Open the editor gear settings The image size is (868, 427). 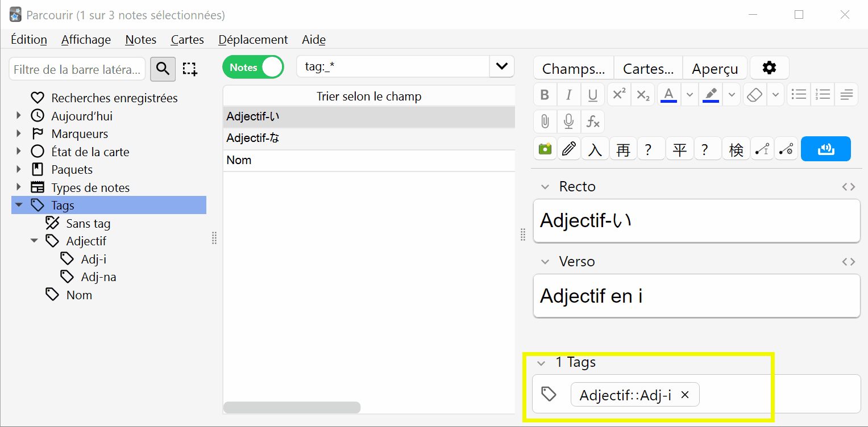tap(769, 68)
